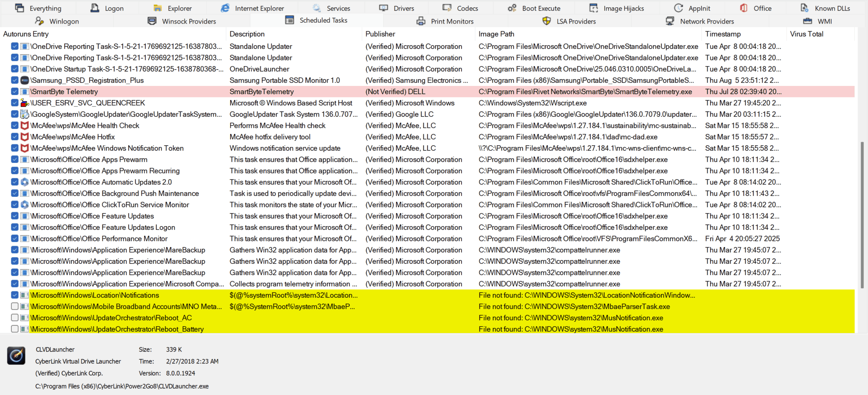Click Office ClickToRun Service Monitor icon

pos(24,205)
